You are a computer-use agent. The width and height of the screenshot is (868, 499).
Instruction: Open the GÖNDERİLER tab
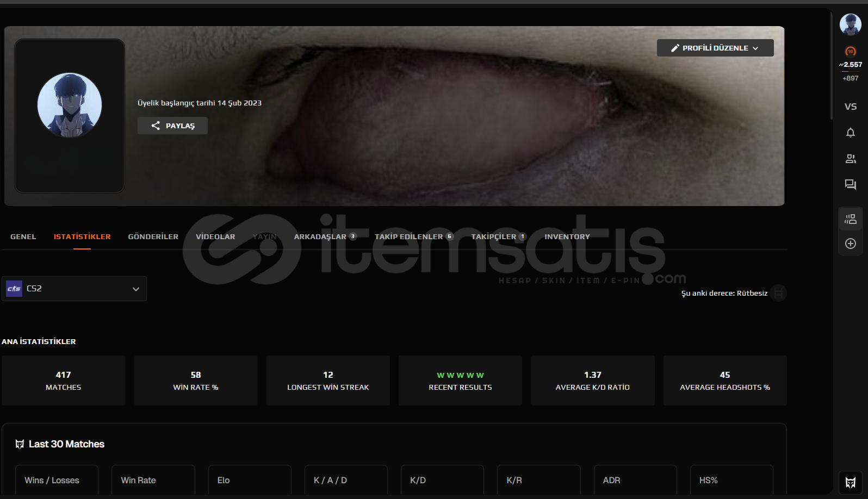tap(153, 236)
